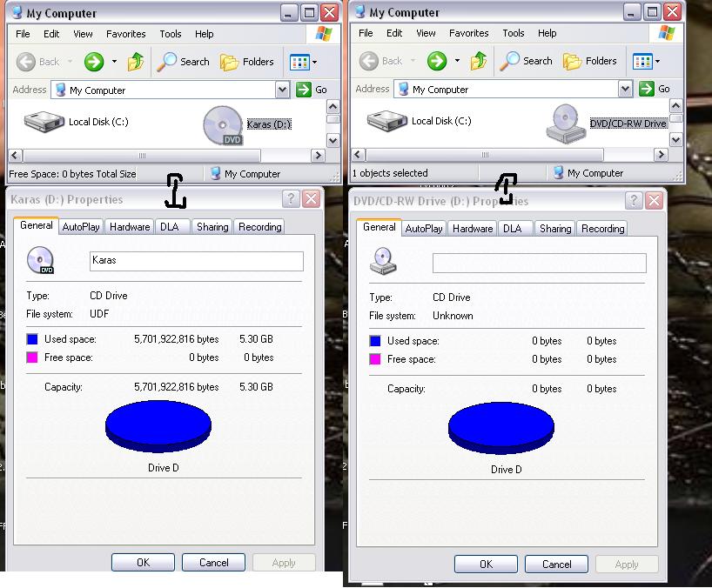This screenshot has height=588, width=712.
Task: Open the Tools menu
Action: click(x=170, y=34)
